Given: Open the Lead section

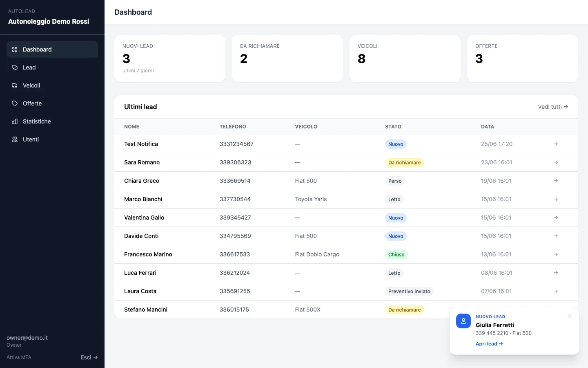Looking at the screenshot, I should point(52,67).
